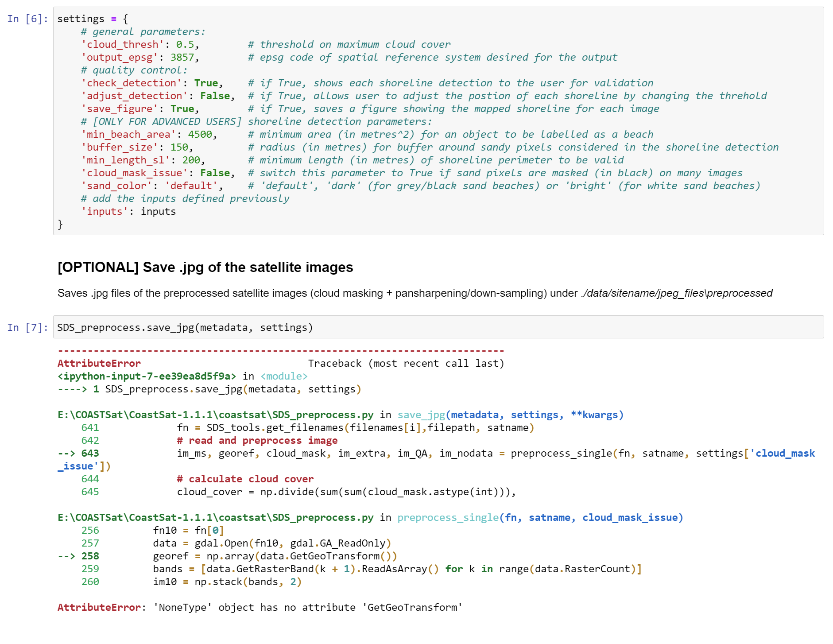Click the 'cloud_thresh' key in settings
This screenshot has width=833, height=644.
click(x=122, y=44)
